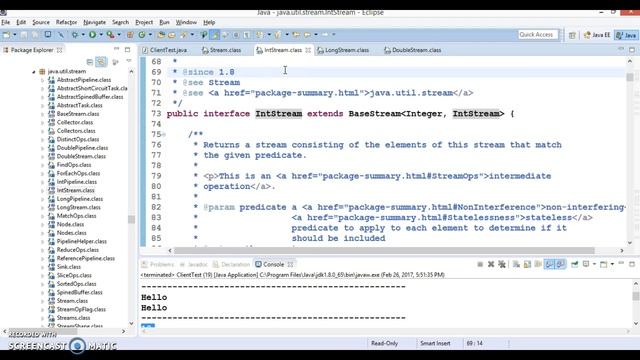Click the New Java Class icon

[142, 35]
